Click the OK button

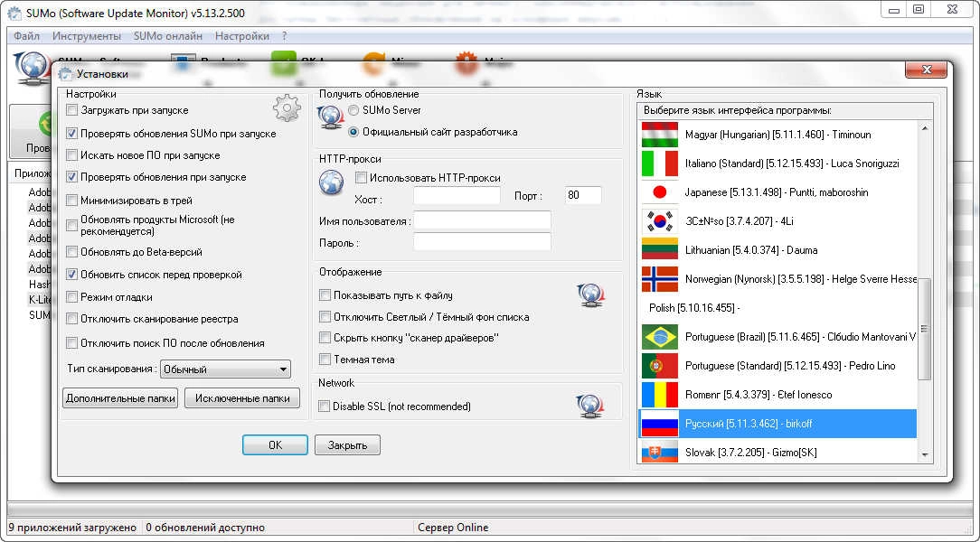coord(275,445)
